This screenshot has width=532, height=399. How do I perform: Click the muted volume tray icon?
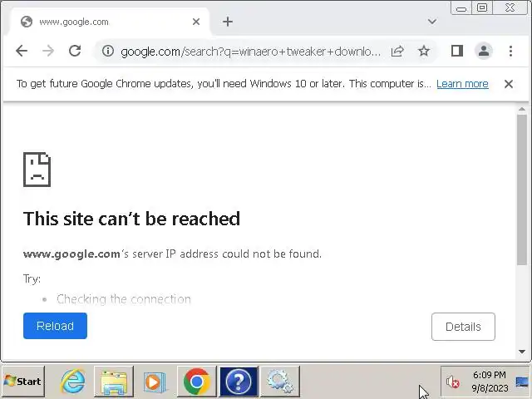[x=452, y=382]
